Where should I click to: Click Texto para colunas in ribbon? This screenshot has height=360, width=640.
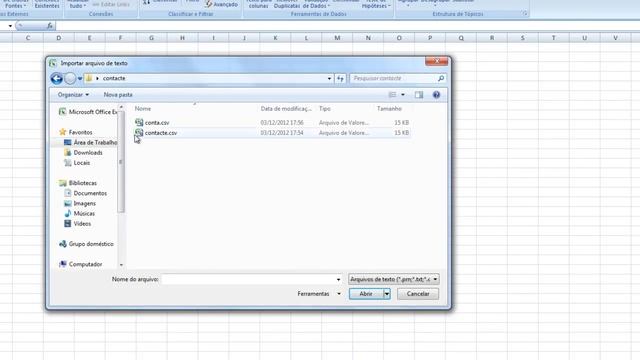tap(259, 3)
